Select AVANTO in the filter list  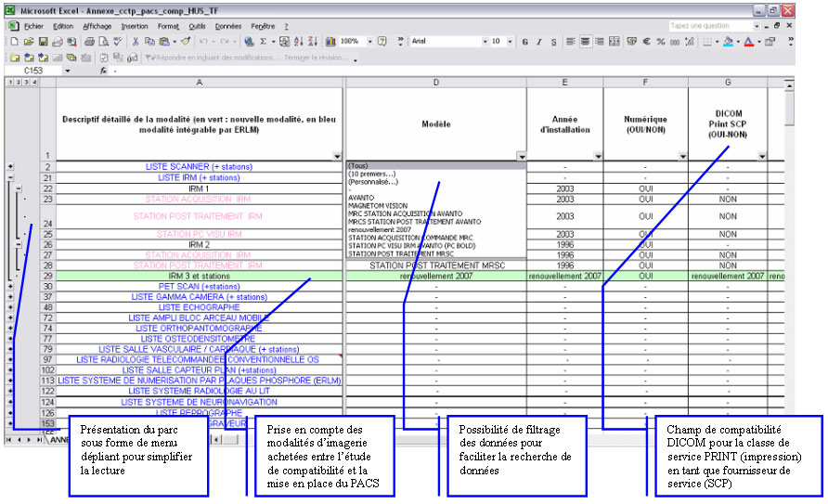point(361,198)
